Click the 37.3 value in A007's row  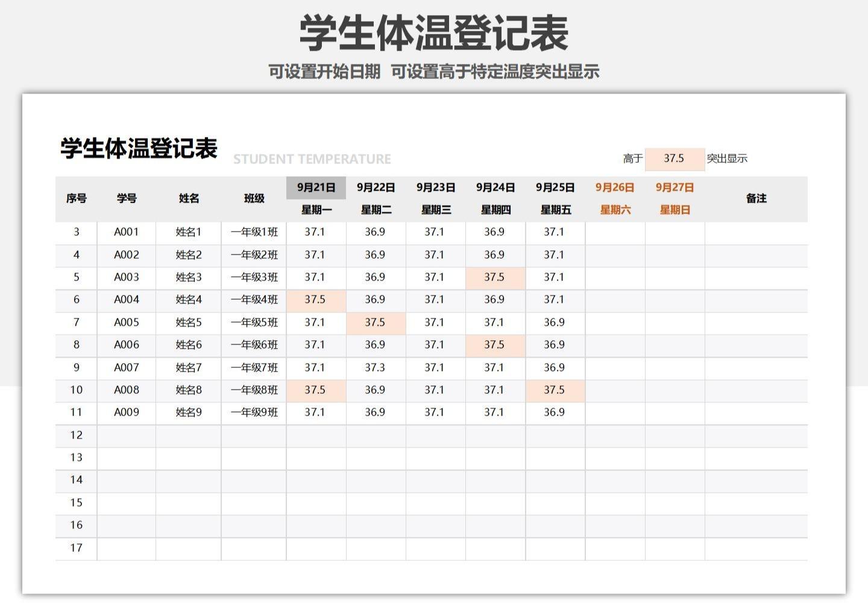[376, 368]
